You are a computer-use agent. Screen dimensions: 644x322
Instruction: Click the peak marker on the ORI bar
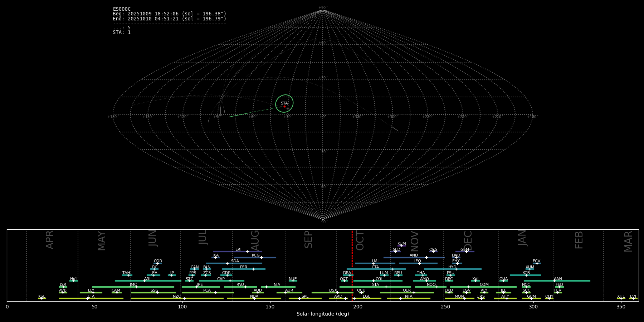tap(374, 281)
